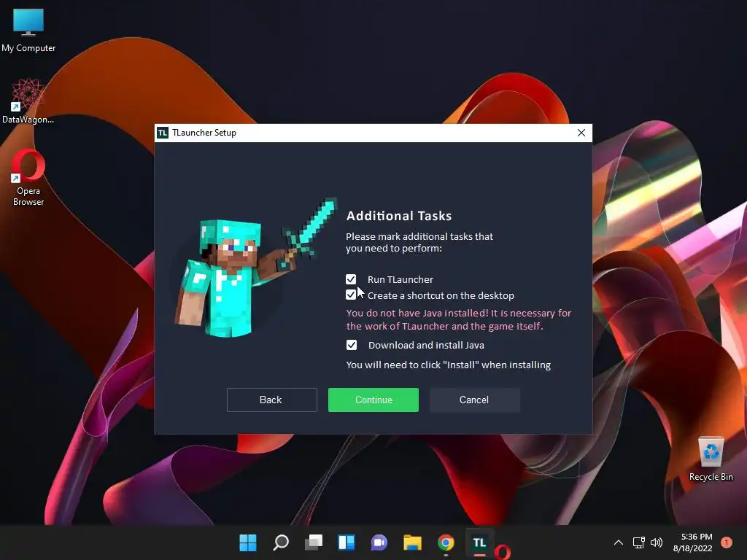This screenshot has width=747, height=560.
Task: Click the green Continue button
Action: tap(373, 400)
